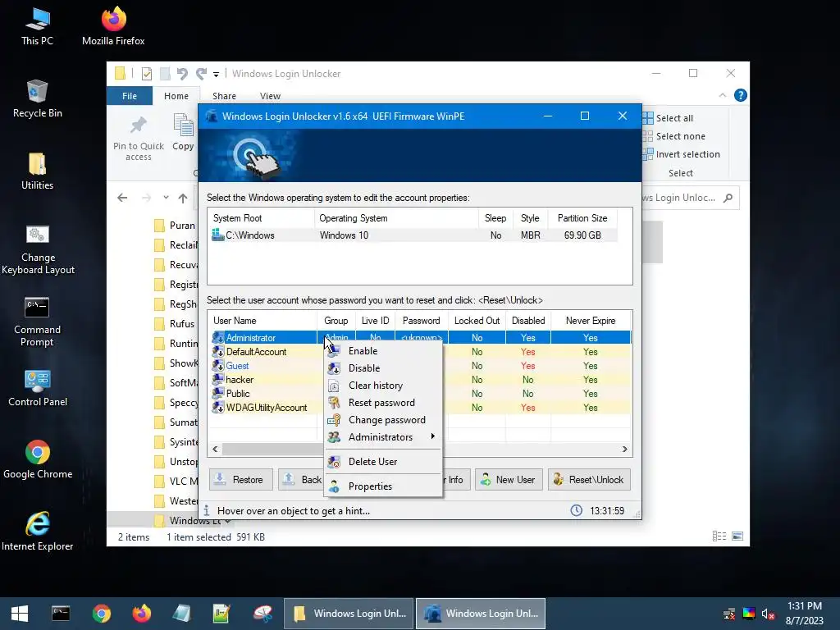The height and width of the screenshot is (630, 840).
Task: Click Explorer redo quick access icon
Action: (201, 74)
